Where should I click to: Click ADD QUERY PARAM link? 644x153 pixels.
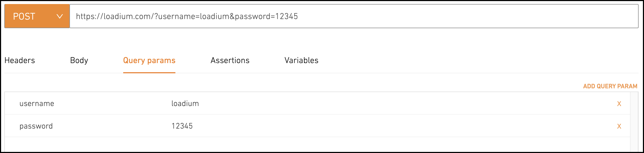click(x=610, y=86)
